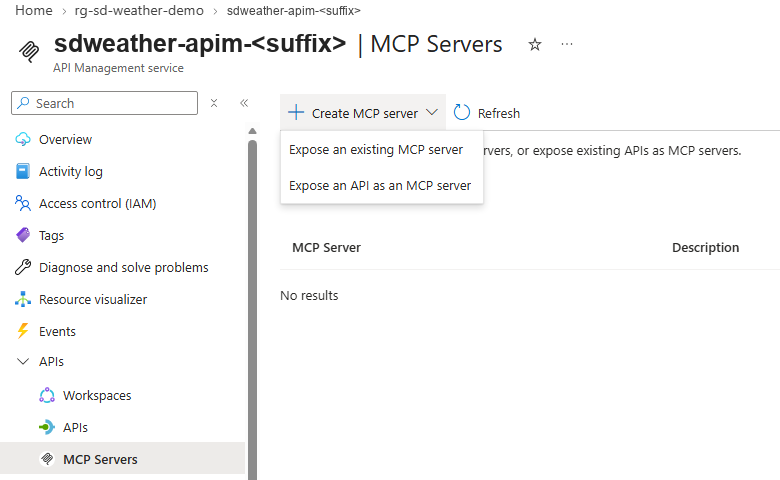Click the plus icon on Create MCP server
780x480 pixels.
(x=296, y=112)
